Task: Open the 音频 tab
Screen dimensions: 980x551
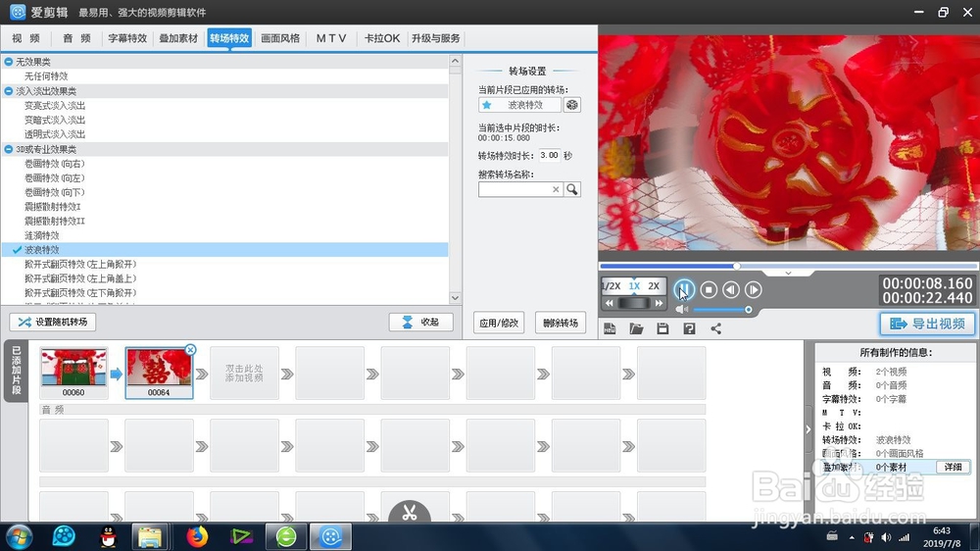Action: click(76, 38)
